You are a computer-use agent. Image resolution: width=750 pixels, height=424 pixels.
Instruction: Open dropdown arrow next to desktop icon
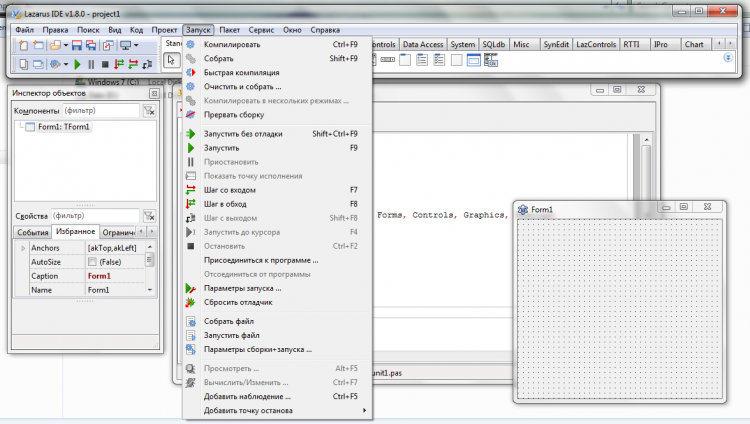136,45
